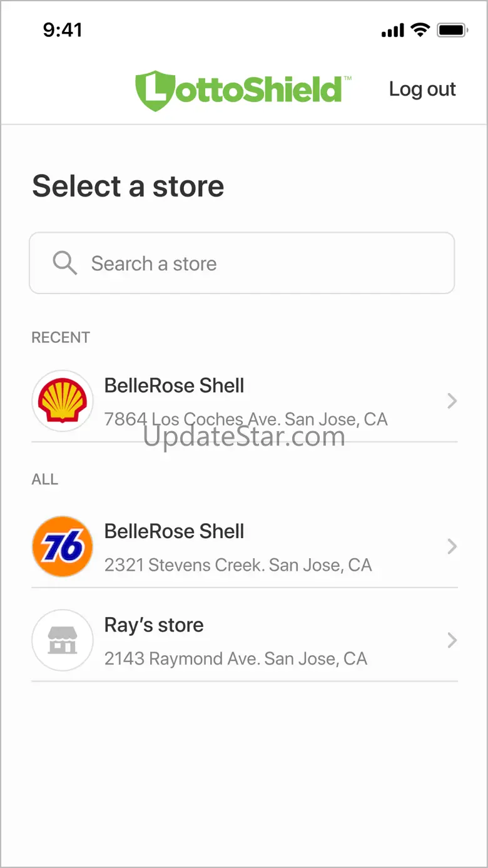
Task: Click the LottoShield shield logo
Action: 152,90
